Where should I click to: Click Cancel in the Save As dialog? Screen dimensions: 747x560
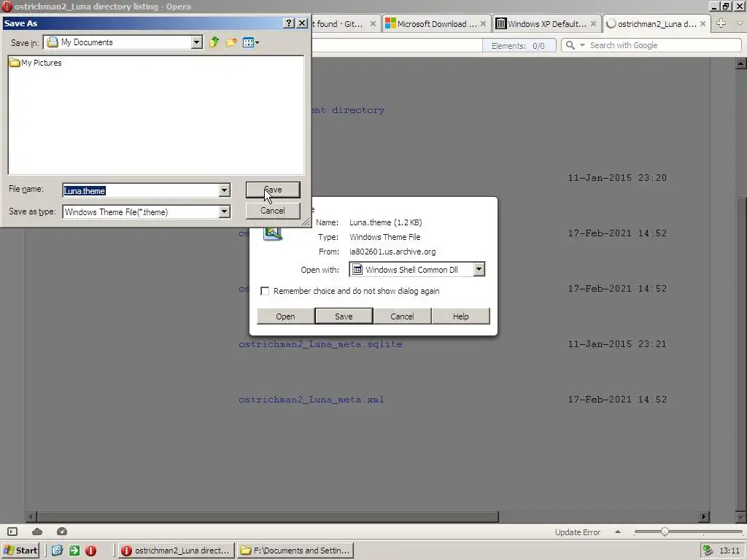pos(273,211)
